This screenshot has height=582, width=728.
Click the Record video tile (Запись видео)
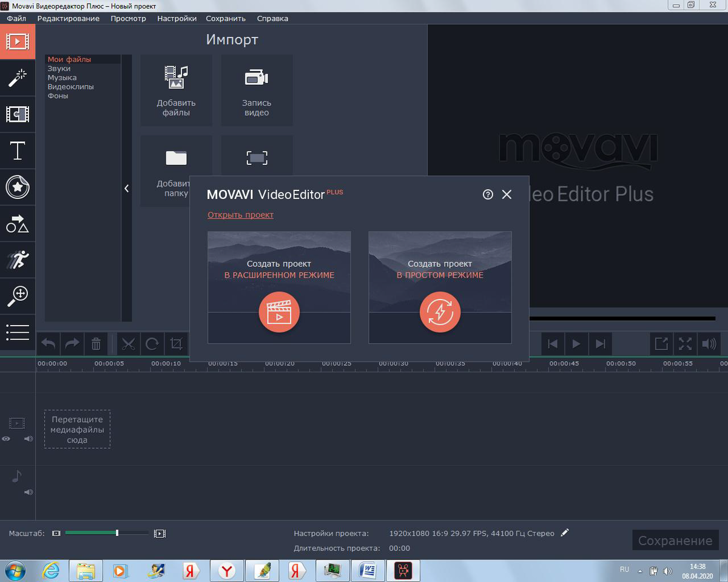coord(257,90)
